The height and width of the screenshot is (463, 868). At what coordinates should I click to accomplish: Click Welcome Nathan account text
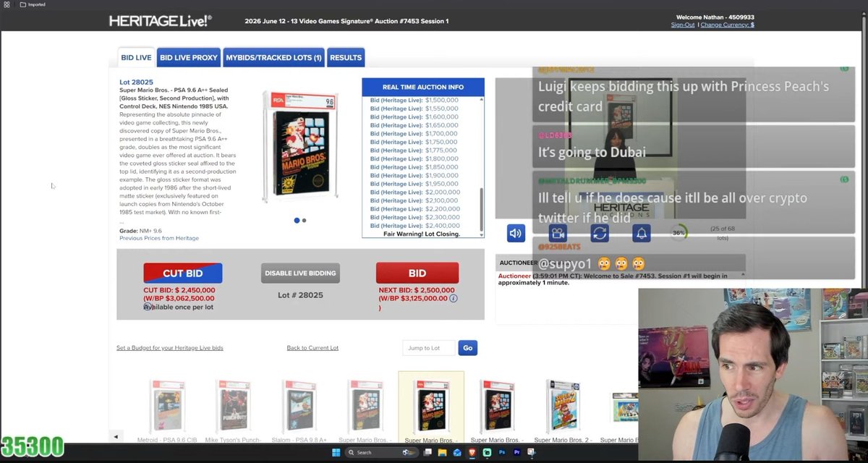[715, 17]
